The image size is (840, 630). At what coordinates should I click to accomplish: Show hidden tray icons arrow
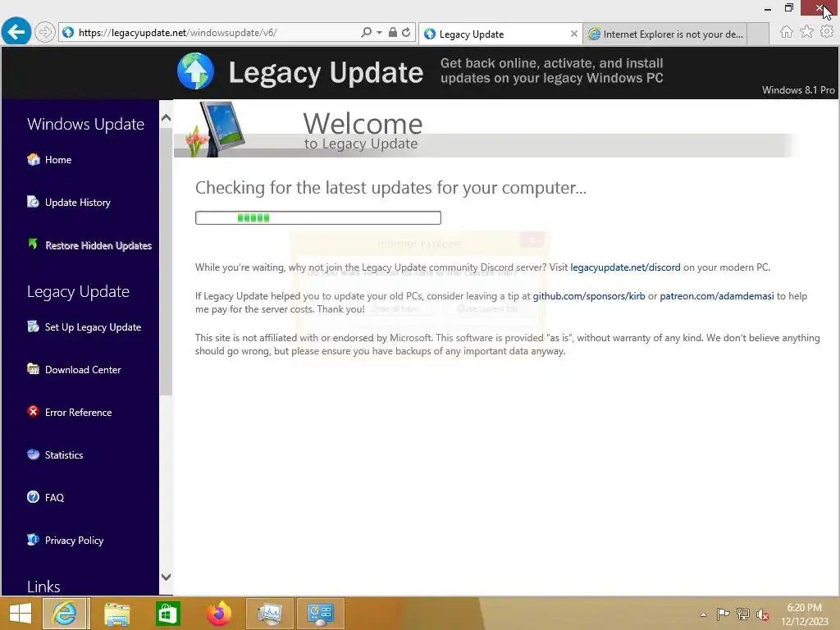pyautogui.click(x=703, y=614)
